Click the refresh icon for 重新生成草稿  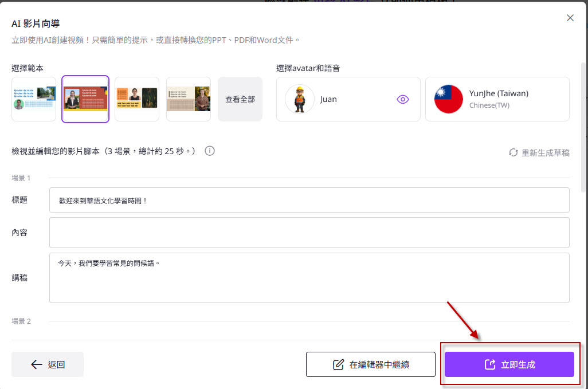(x=513, y=153)
